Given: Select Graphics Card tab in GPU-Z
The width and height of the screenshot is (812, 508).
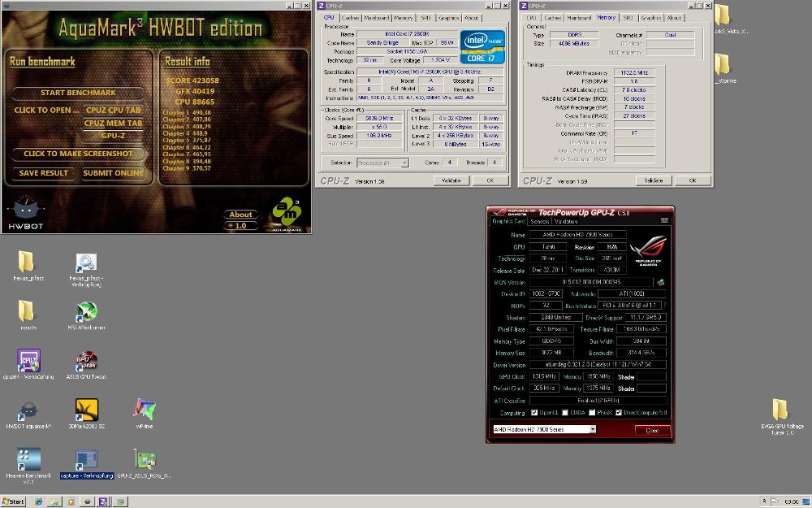Looking at the screenshot, I should pos(508,221).
